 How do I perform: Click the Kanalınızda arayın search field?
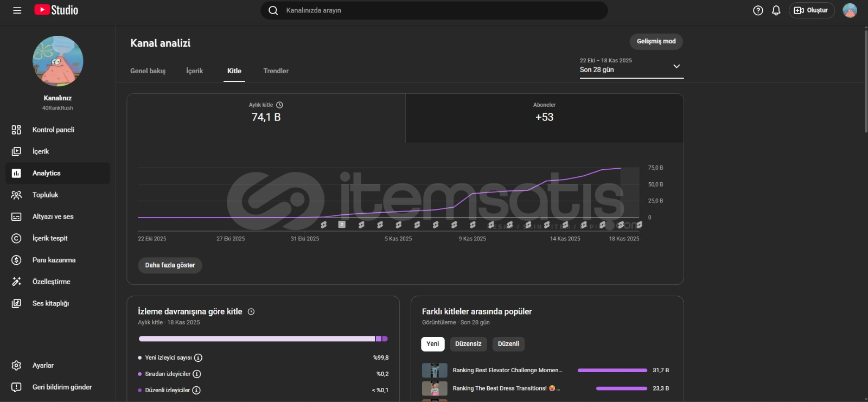(x=434, y=10)
